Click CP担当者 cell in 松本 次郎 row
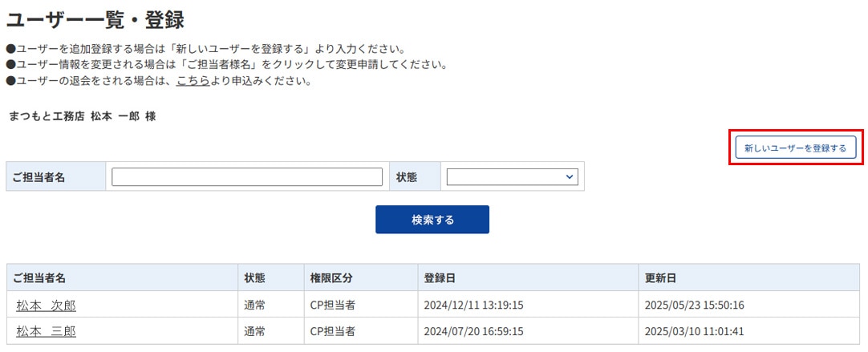868x352 pixels. (333, 305)
